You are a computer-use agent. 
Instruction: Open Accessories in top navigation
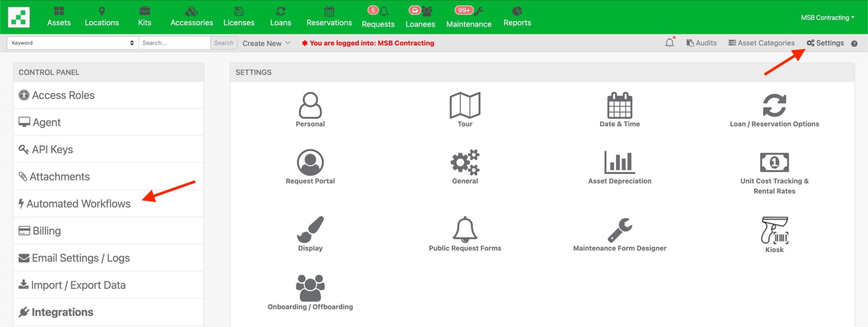click(x=192, y=17)
